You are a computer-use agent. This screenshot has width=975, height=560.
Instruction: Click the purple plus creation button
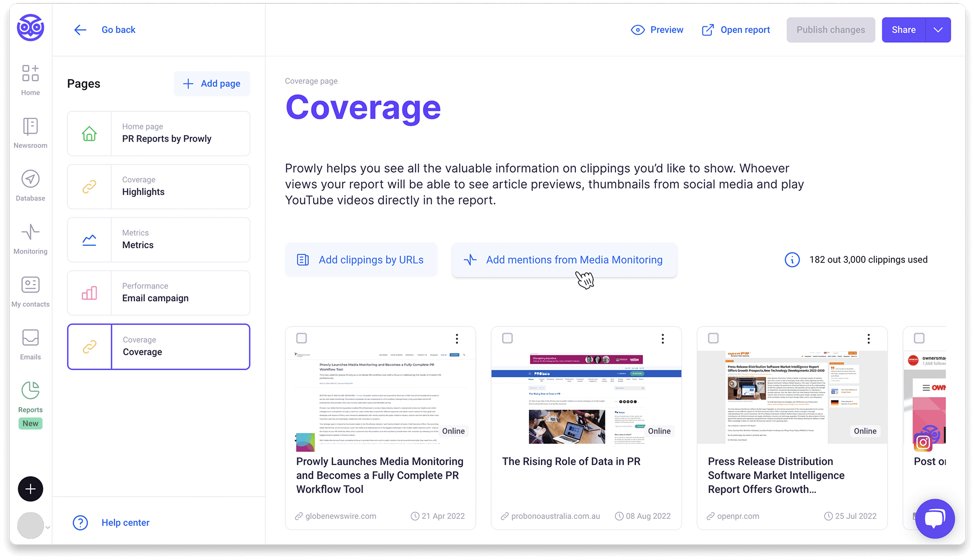tap(30, 488)
